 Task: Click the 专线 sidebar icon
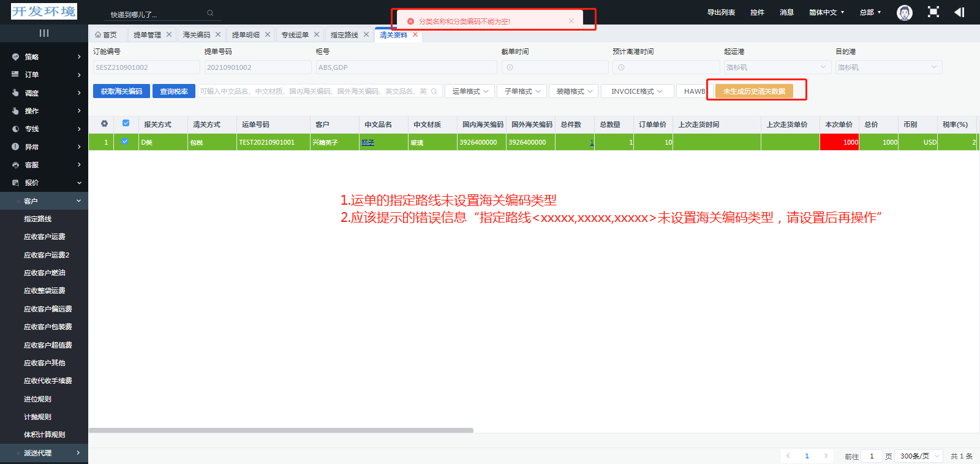tap(15, 129)
